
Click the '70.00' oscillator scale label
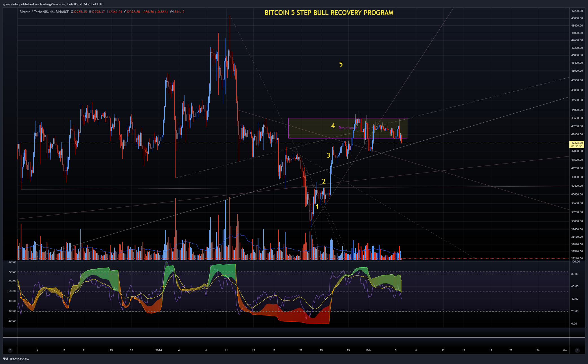12,272
